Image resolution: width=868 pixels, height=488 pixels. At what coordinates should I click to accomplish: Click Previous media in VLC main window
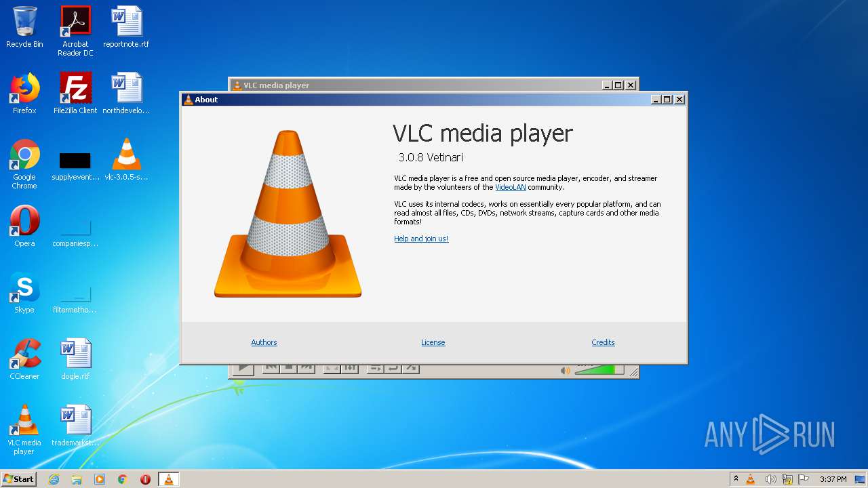tap(271, 368)
